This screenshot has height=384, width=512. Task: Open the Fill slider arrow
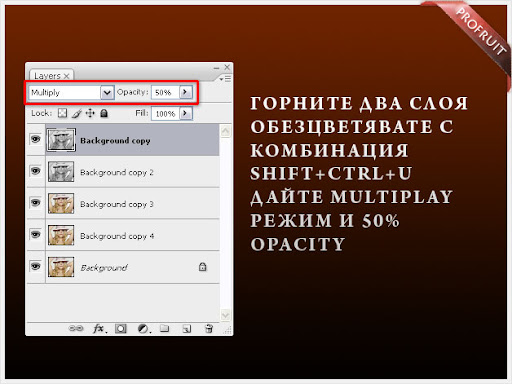186,113
